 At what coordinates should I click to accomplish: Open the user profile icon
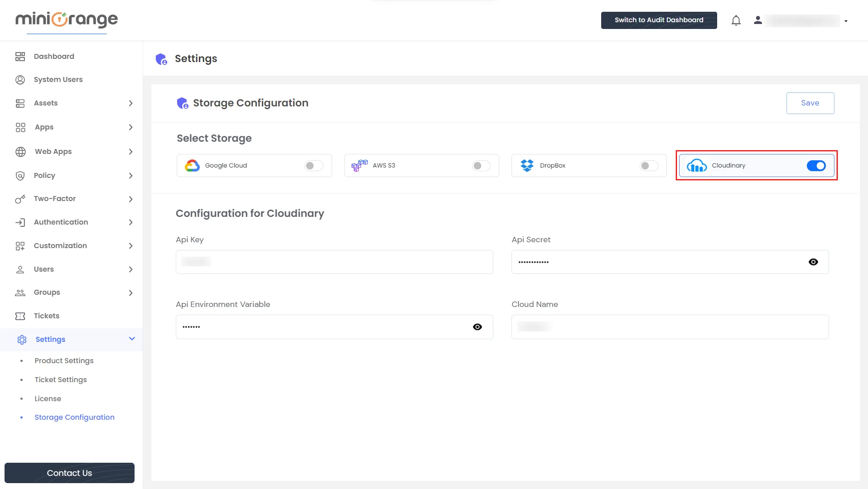click(758, 20)
